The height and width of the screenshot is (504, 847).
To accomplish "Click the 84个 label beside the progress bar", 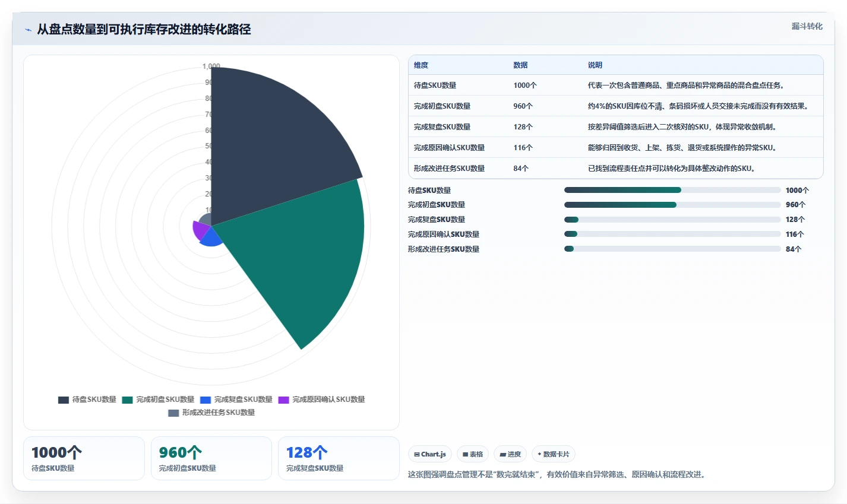I will (794, 249).
